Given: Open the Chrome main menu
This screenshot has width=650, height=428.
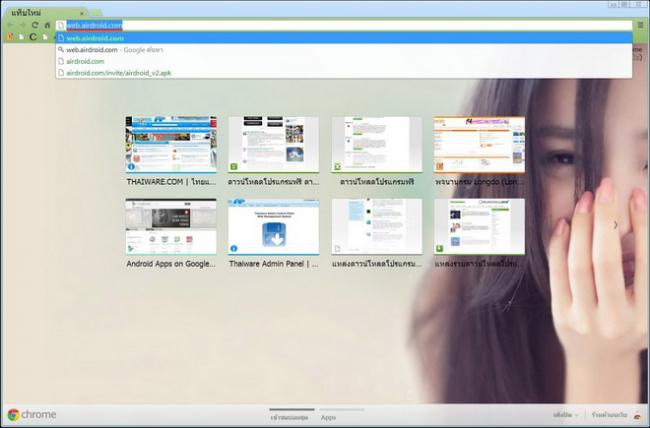Looking at the screenshot, I should [640, 25].
